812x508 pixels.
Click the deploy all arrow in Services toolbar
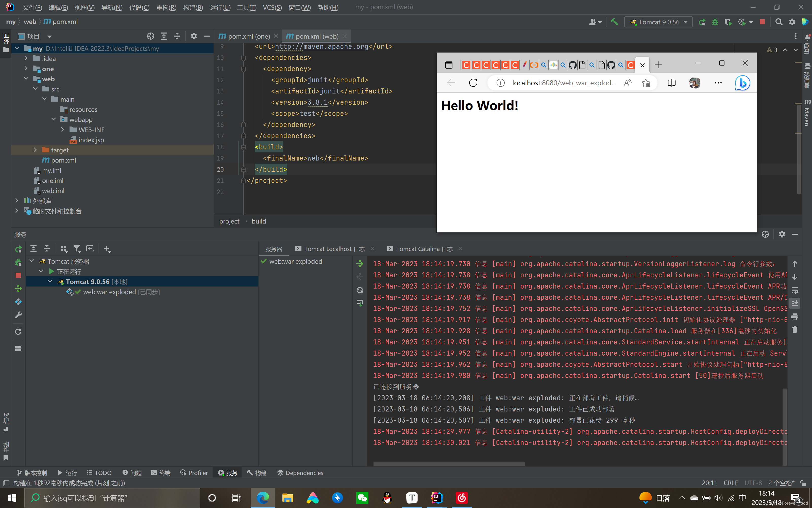click(x=19, y=288)
